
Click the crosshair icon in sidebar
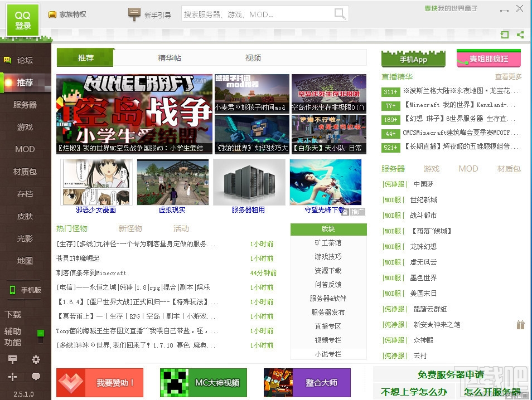(13, 377)
